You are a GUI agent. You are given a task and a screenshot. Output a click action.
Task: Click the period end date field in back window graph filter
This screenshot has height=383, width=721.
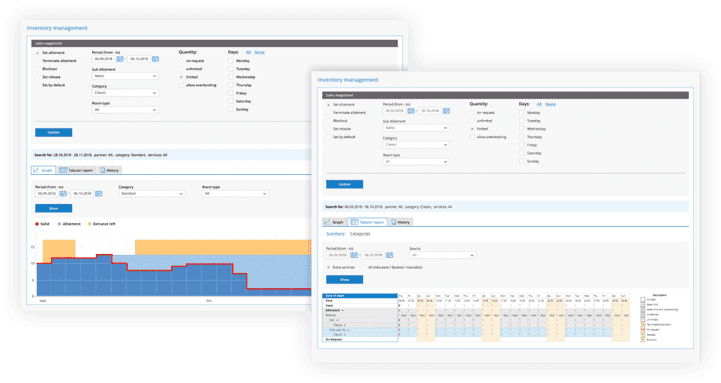(x=82, y=194)
